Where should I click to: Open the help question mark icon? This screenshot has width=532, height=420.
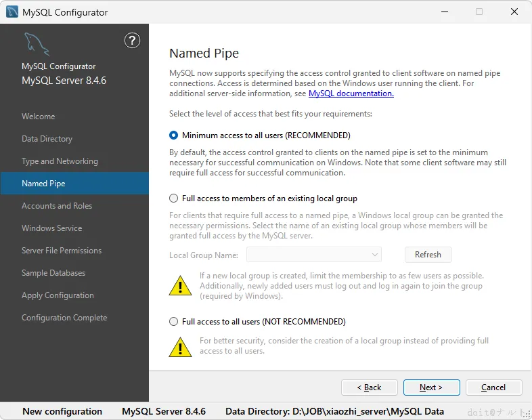[x=132, y=41]
